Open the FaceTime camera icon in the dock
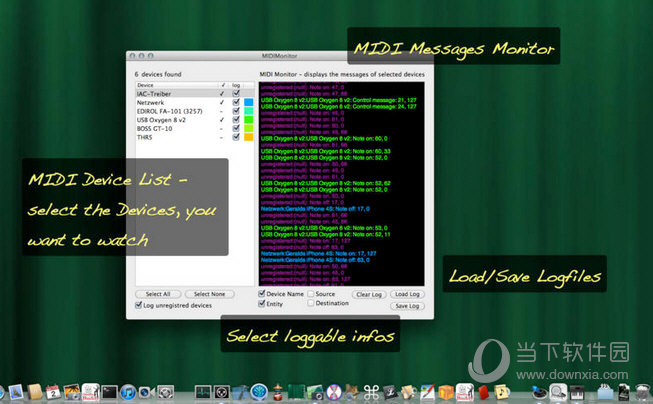Viewport: 653px width, 404px height. coord(147,392)
